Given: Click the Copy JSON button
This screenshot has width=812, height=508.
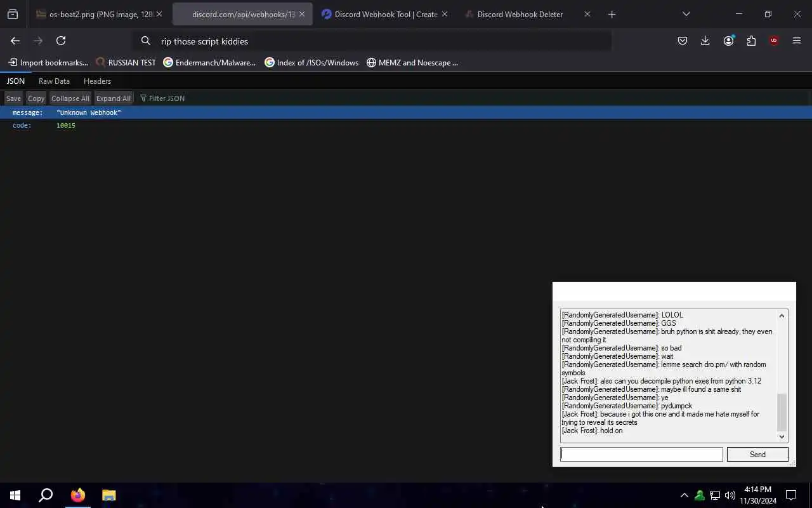Looking at the screenshot, I should [x=36, y=98].
